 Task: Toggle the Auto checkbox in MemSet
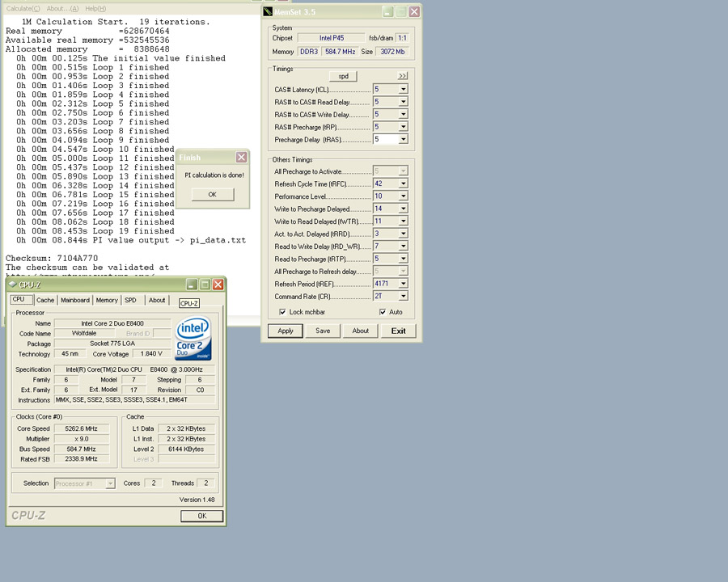(383, 312)
